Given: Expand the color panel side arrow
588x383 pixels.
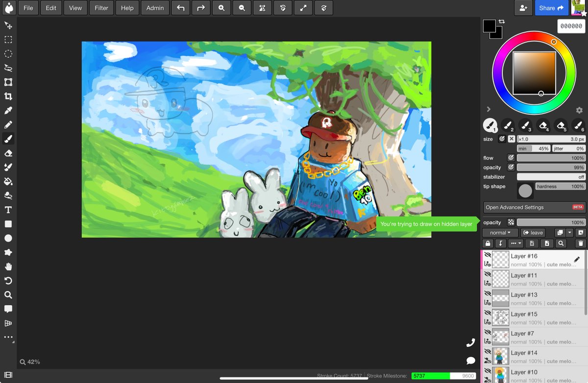Looking at the screenshot, I should [x=489, y=109].
